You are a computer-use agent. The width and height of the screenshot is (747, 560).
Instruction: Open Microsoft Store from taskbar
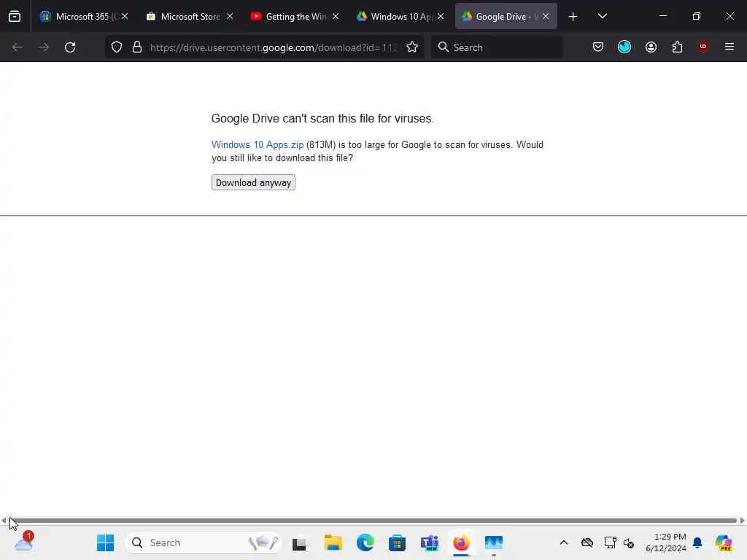point(397,542)
